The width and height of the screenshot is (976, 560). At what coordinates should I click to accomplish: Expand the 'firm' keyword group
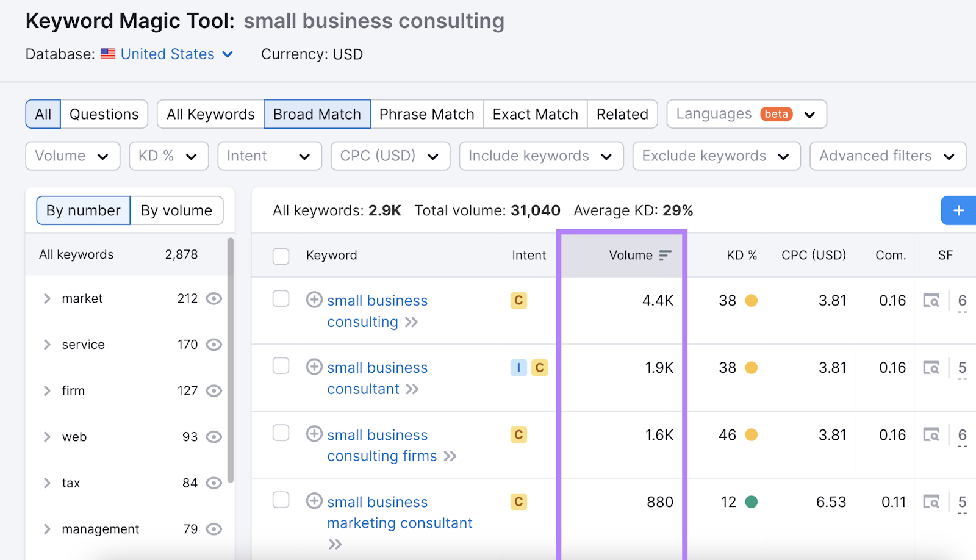tap(47, 390)
